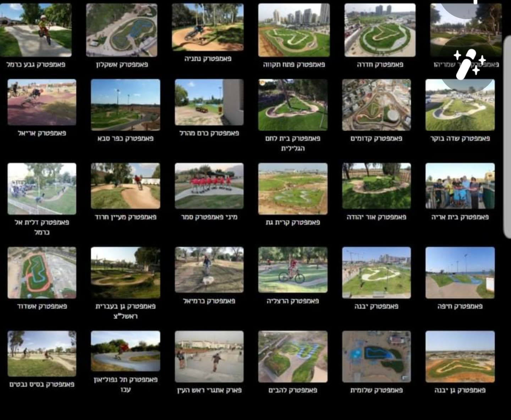Image resolution: width=511 pixels, height=420 pixels.
Task: Open the פאמפטרק הרצליה cyclist photo
Action: [293, 270]
